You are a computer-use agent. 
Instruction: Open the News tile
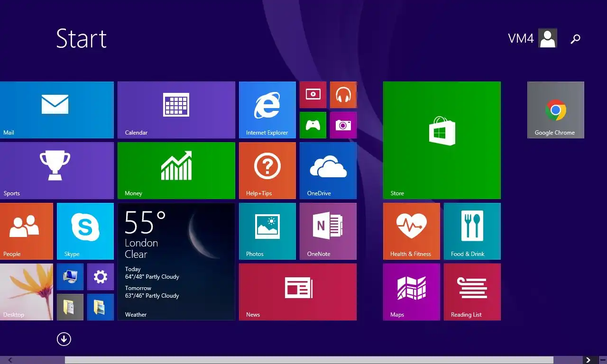[x=298, y=292]
